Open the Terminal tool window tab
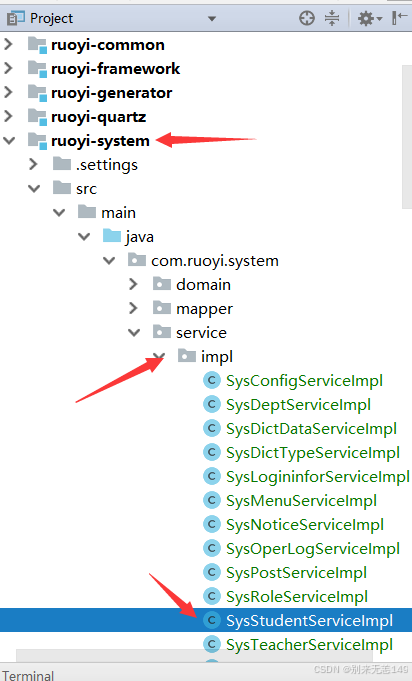 click(28, 676)
